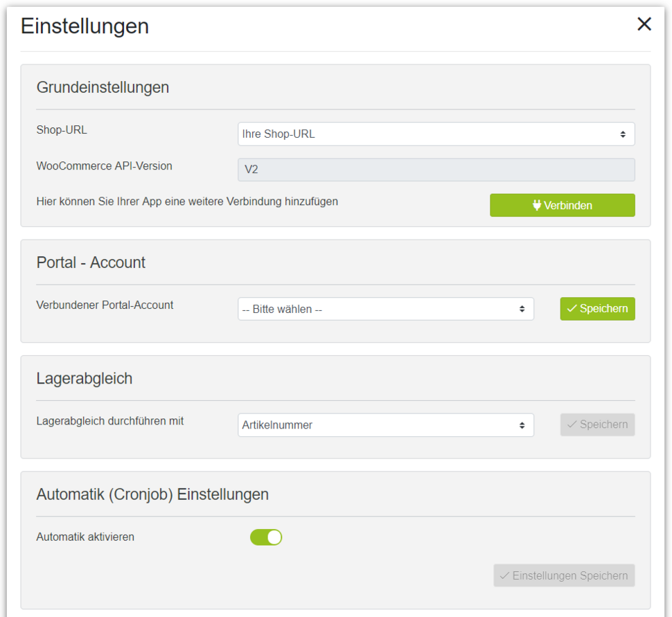The width and height of the screenshot is (672, 617).
Task: Click the Automatik aktivieren label
Action: pos(85,537)
